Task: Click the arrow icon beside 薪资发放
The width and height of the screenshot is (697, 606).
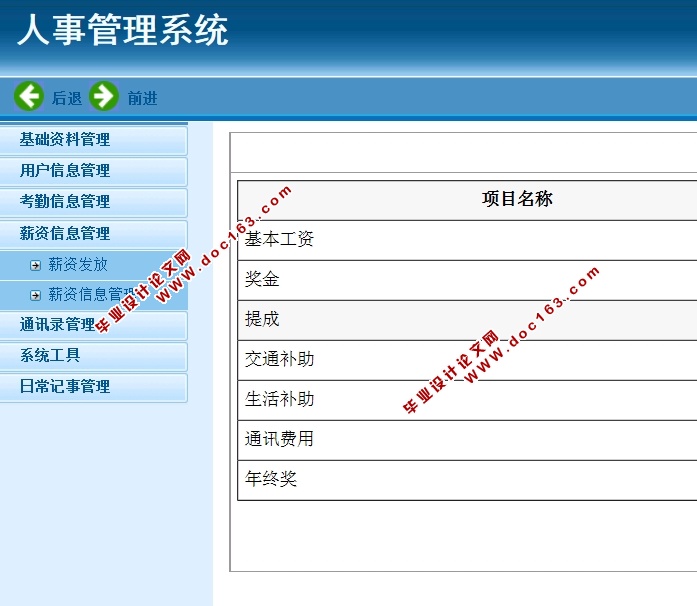Action: (35, 265)
